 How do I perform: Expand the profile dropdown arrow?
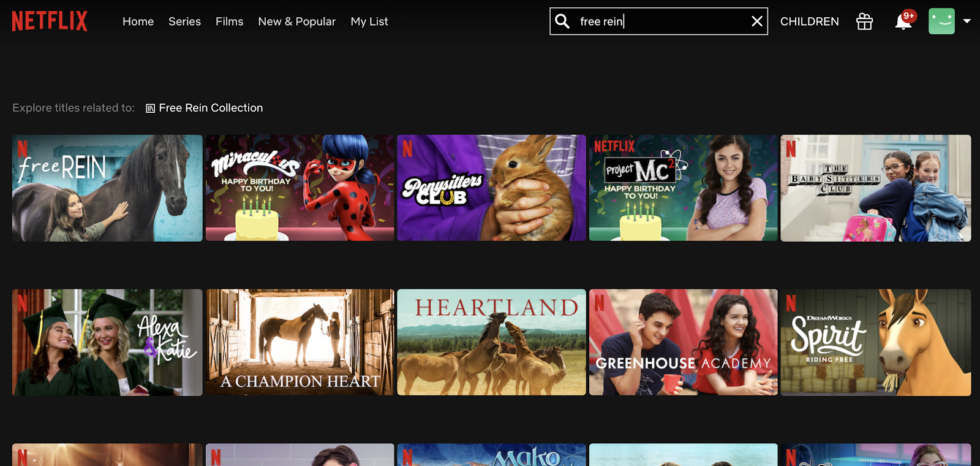tap(967, 21)
